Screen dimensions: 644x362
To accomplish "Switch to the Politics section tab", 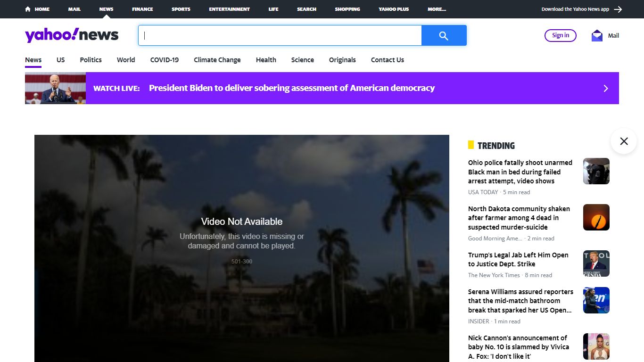I will 91,60.
